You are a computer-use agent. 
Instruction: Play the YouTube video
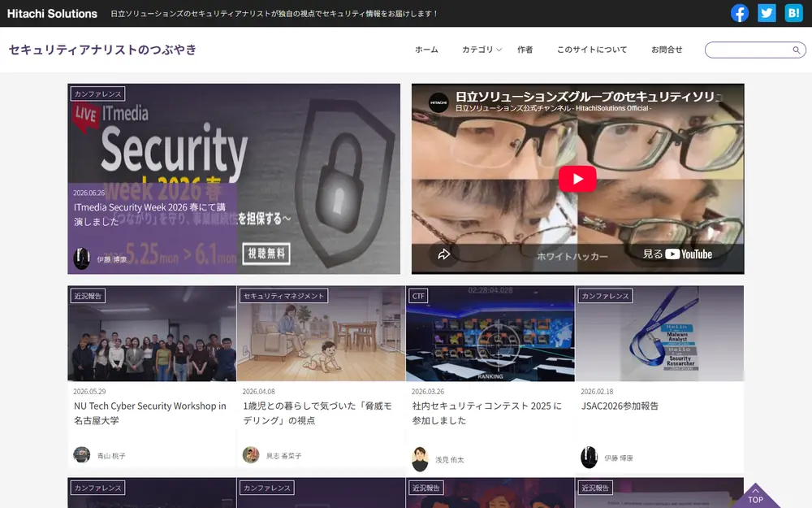tap(577, 179)
